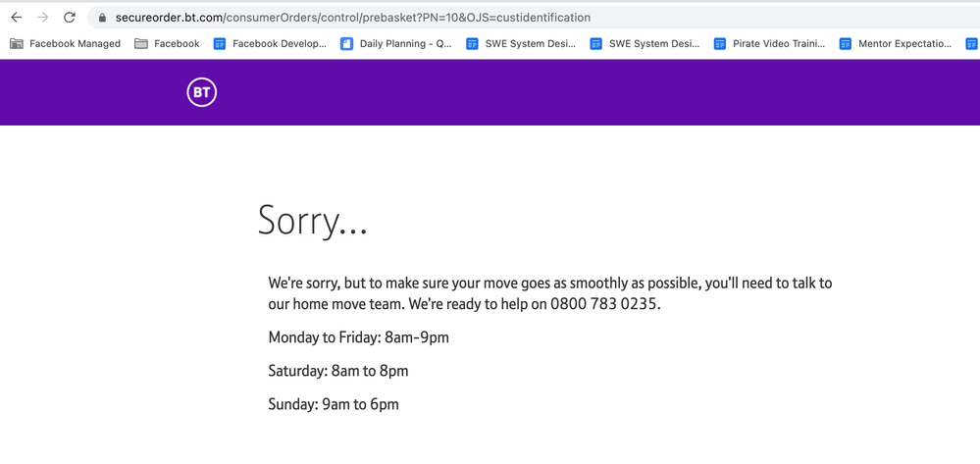Click the BT logo in the header
Image resolution: width=980 pixels, height=464 pixels.
[x=202, y=92]
